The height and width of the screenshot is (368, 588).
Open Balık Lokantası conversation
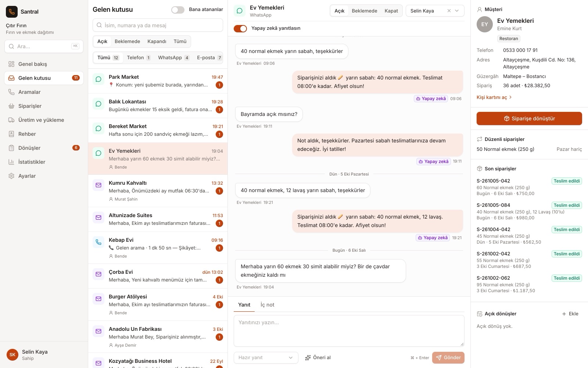pos(158,106)
